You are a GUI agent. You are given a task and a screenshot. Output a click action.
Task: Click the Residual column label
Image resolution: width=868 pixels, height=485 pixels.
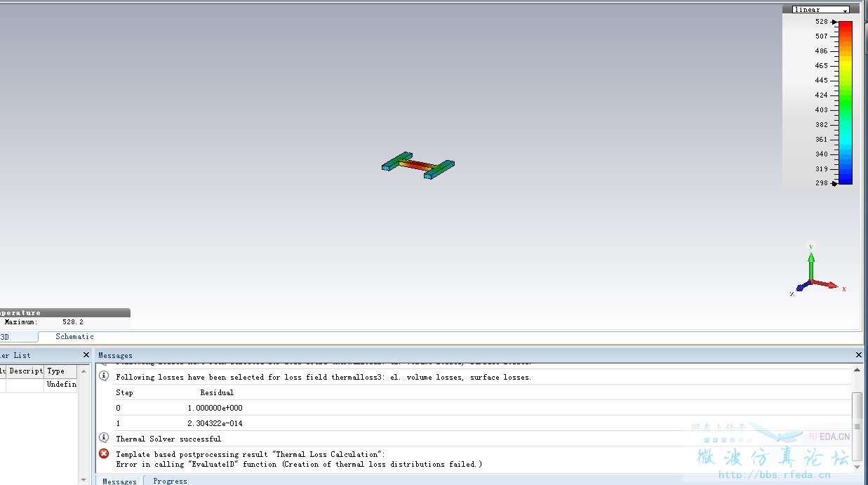(x=217, y=393)
